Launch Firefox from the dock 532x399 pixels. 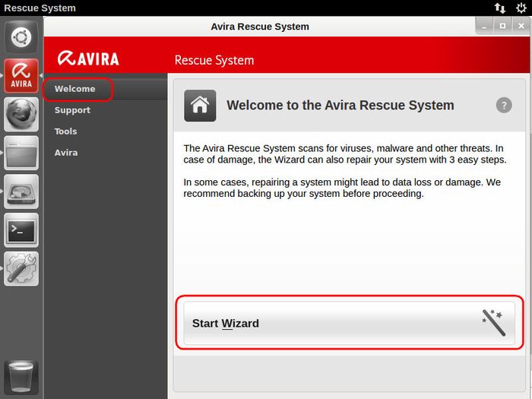(21, 115)
